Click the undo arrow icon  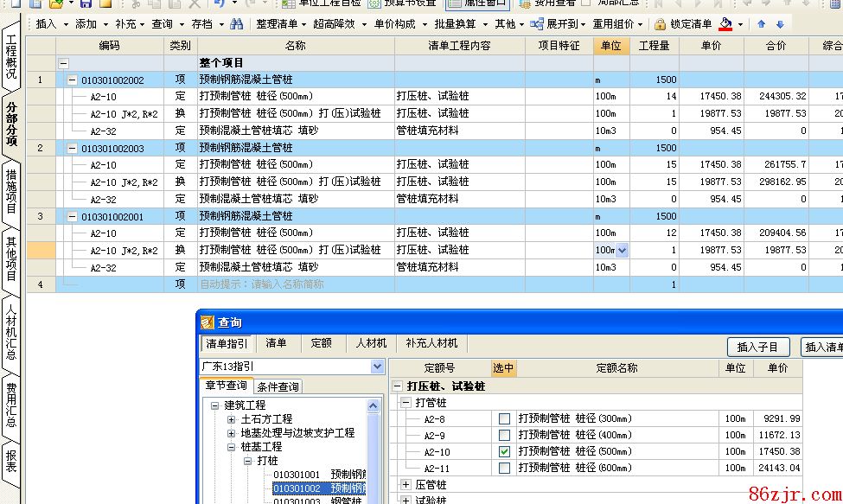click(218, 3)
